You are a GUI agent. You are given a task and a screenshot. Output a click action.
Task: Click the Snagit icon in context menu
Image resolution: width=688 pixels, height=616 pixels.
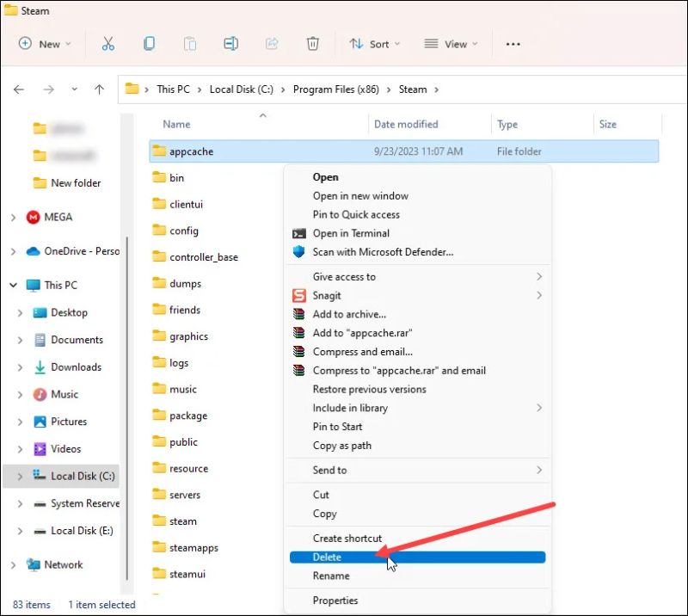click(298, 295)
